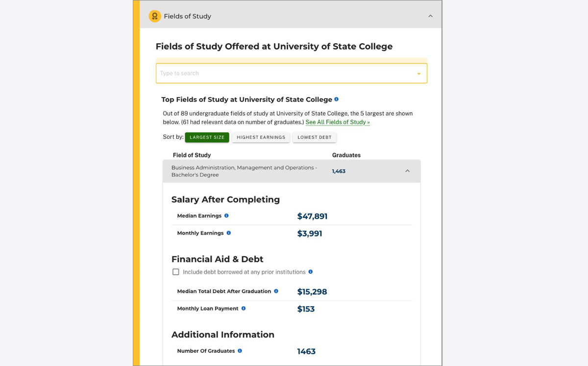588x366 pixels.
Task: Open info tooltip for Top Fields of Study
Action: 336,99
